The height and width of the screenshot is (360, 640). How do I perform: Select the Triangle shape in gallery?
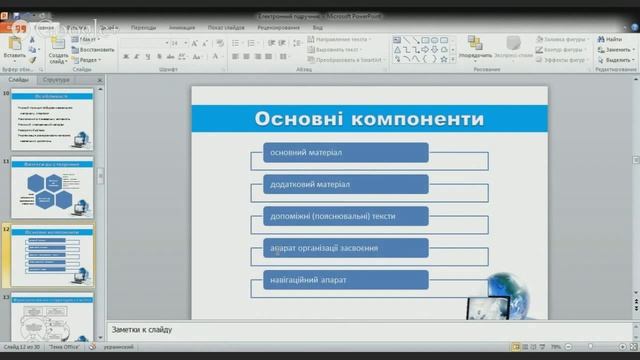point(397,50)
